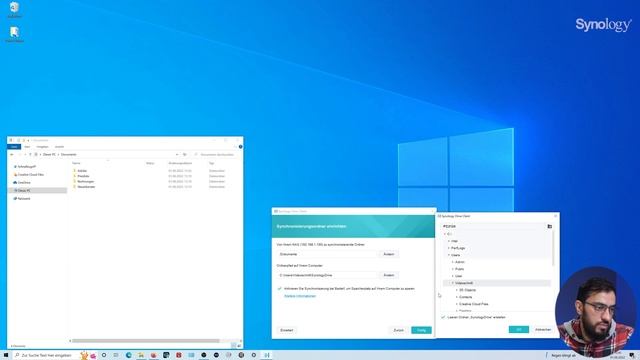Expand the Intel folder node

coord(449,241)
